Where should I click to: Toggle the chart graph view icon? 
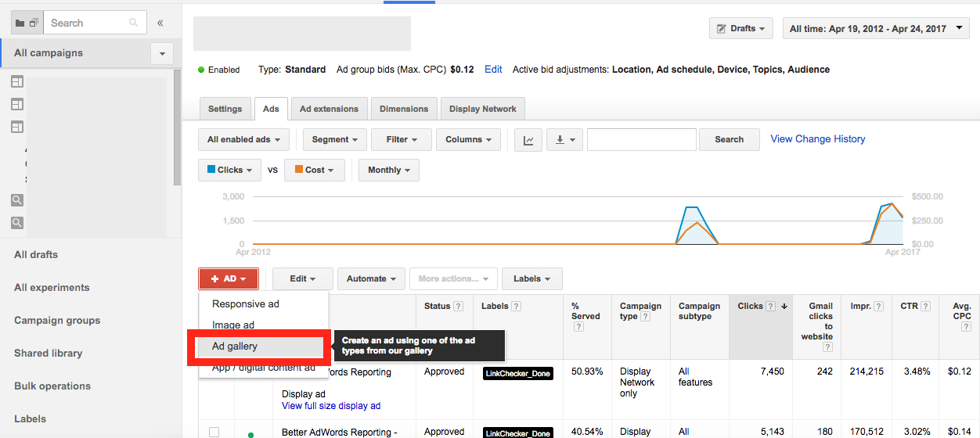coord(528,140)
